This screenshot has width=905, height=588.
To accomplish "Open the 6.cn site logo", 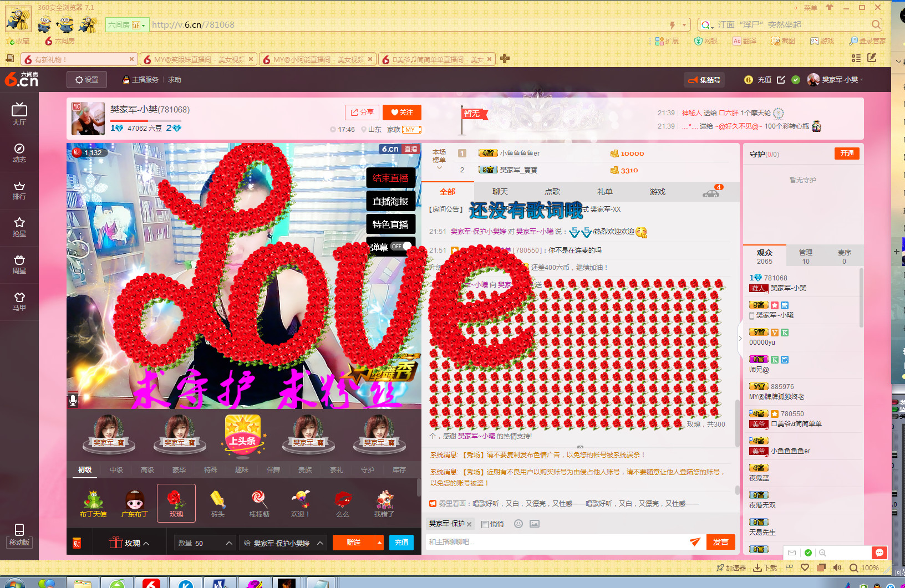I will (x=22, y=79).
